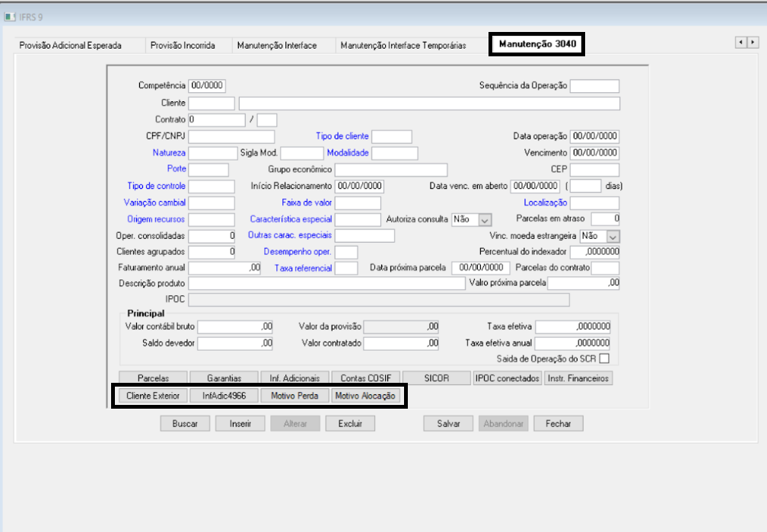Click the Modalidade link label
The image size is (767, 532).
click(x=348, y=153)
